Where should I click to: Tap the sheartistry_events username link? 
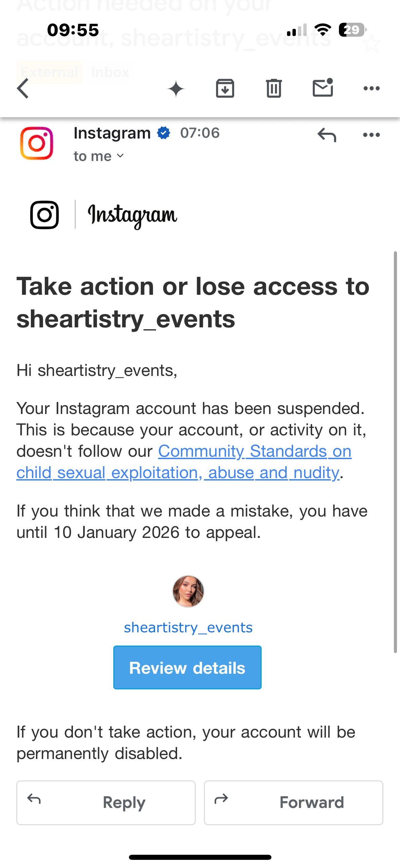188,627
